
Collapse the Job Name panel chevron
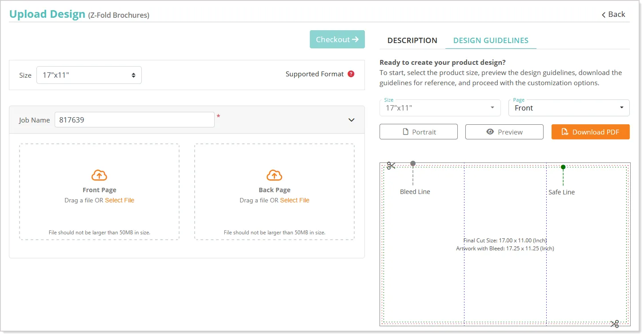tap(352, 120)
